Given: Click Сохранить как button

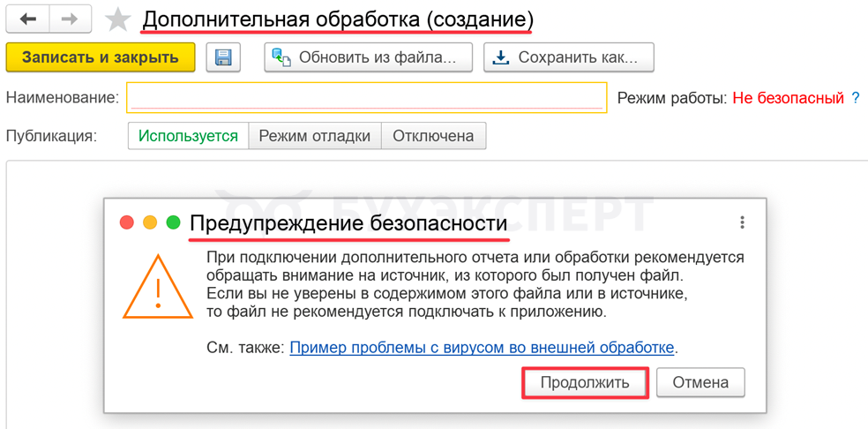Looking at the screenshot, I should coord(568,57).
